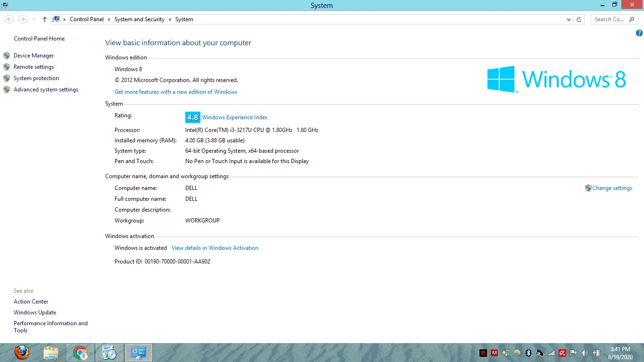
Task: Open the Bluetooth tray icon
Action: pyautogui.click(x=528, y=353)
